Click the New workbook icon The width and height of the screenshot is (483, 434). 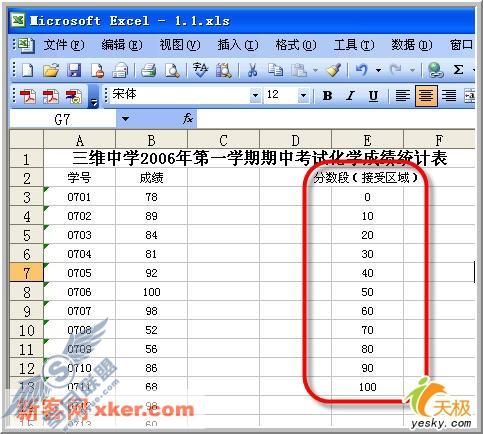pyautogui.click(x=27, y=70)
